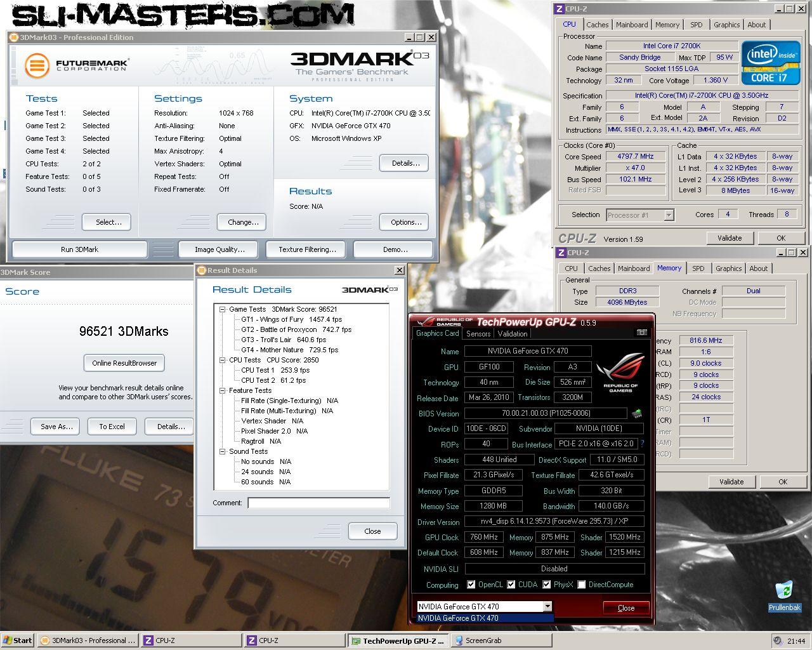
Task: Enable the DirectCompute checkbox
Action: click(x=581, y=585)
